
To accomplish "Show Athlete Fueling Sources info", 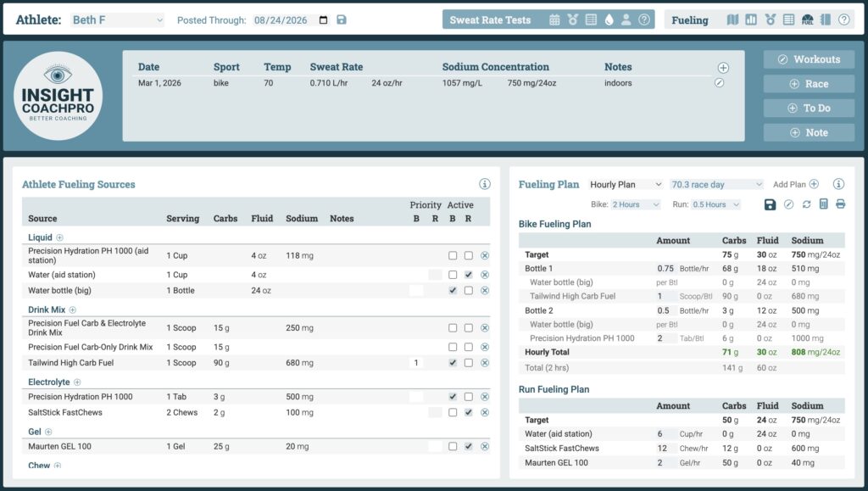I will click(x=484, y=184).
